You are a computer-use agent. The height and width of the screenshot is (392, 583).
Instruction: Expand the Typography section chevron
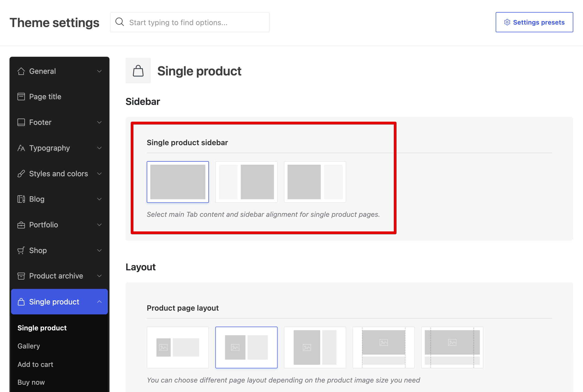[99, 148]
